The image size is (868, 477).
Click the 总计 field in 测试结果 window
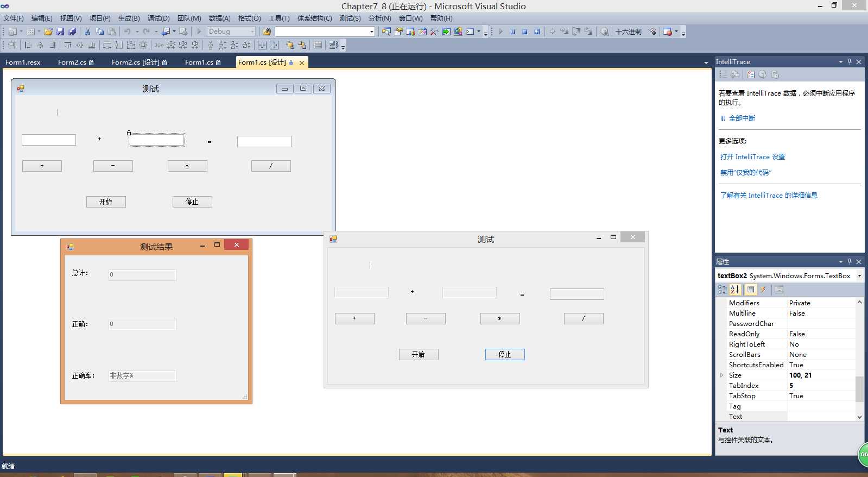click(x=142, y=275)
